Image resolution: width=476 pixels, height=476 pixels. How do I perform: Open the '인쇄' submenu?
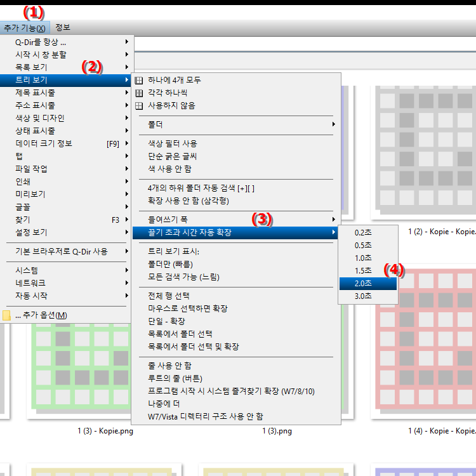65,182
